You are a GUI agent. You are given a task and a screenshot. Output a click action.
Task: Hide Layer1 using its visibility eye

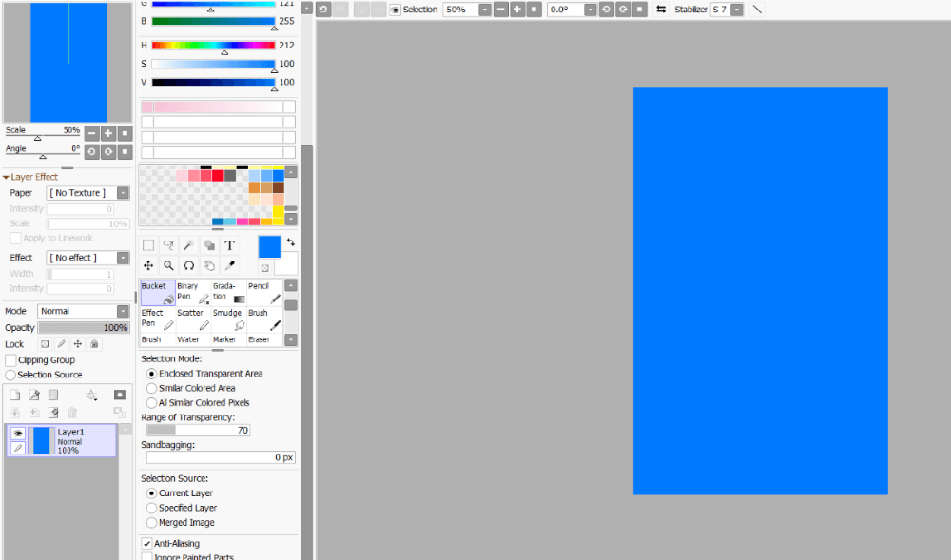click(18, 432)
